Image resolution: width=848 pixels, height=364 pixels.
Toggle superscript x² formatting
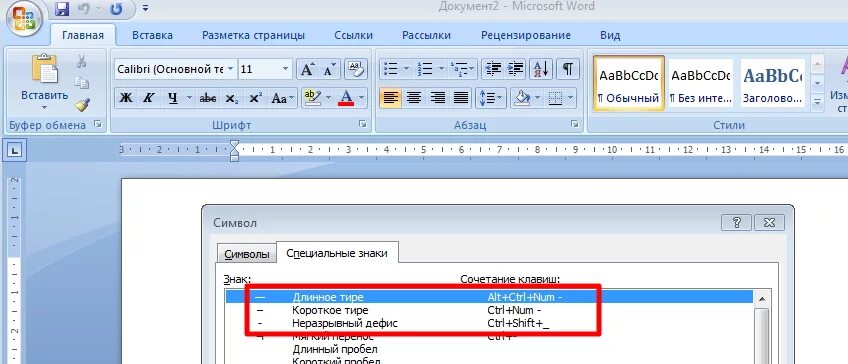point(256,98)
